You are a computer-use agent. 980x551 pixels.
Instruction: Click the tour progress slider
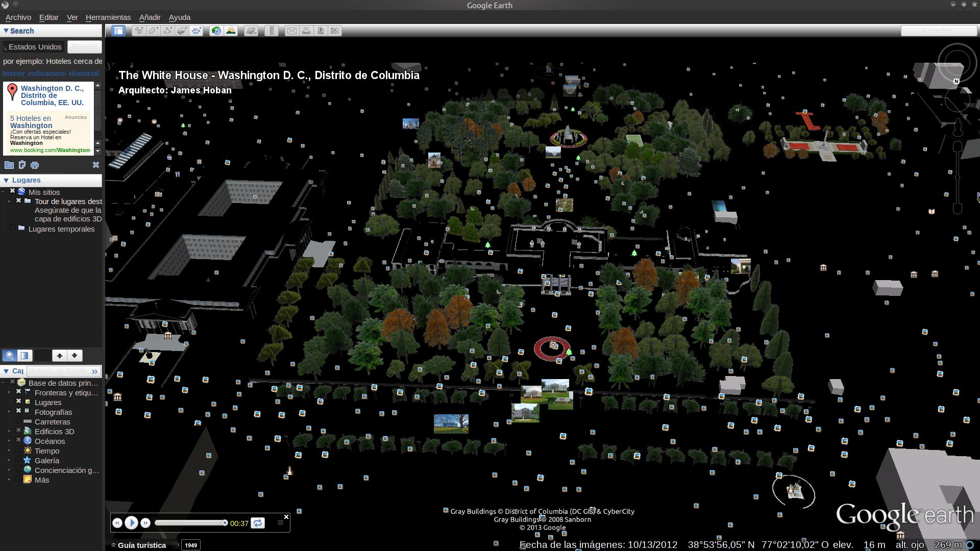coord(190,523)
